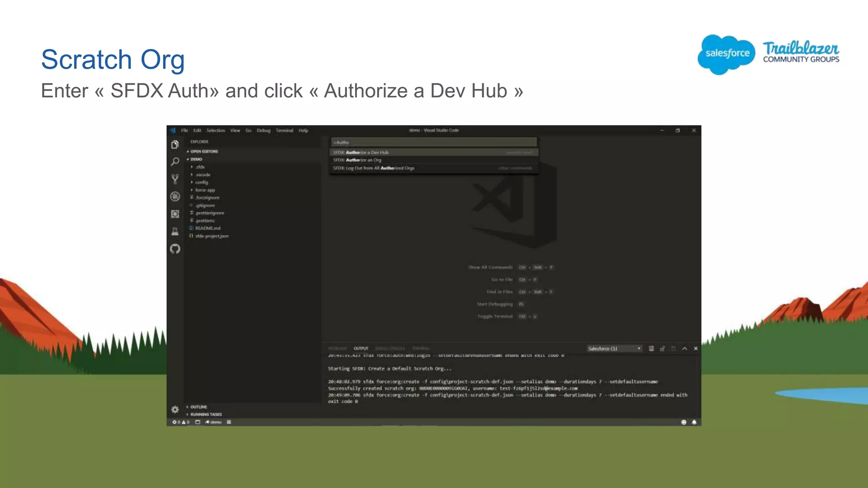The width and height of the screenshot is (868, 488).
Task: Click the Trailblazer Community Groups logo
Action: click(801, 52)
